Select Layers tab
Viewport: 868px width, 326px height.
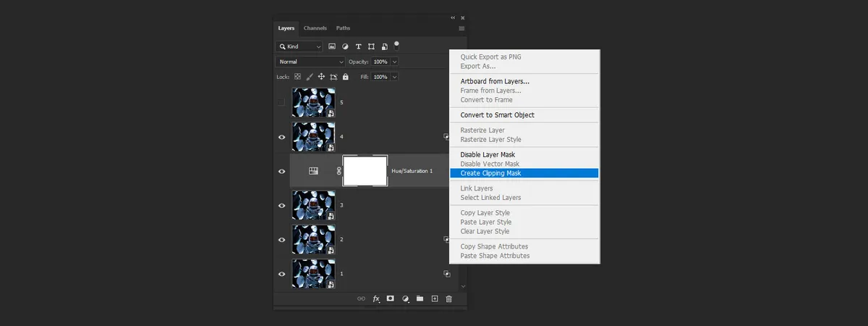coord(286,28)
